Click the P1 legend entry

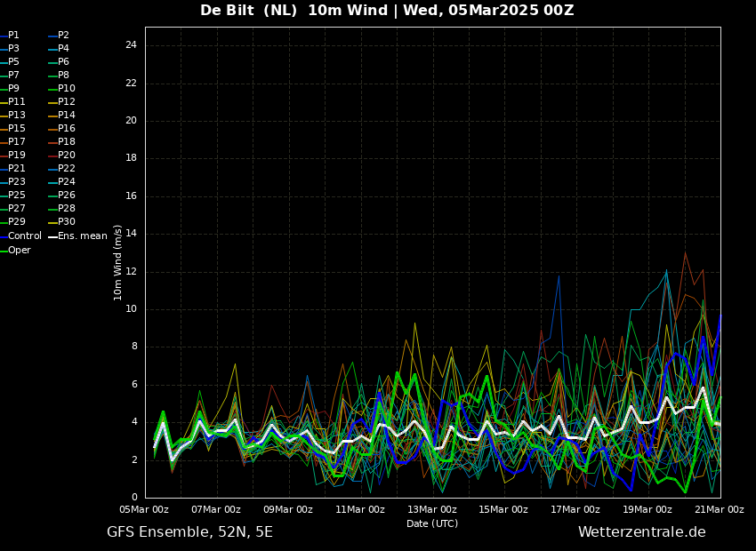tap(13, 36)
